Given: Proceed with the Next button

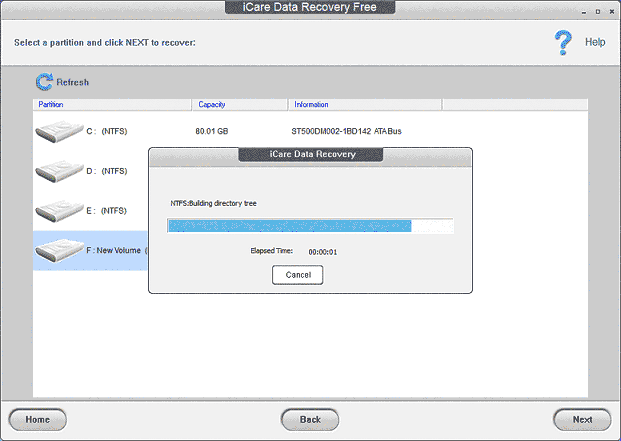Looking at the screenshot, I should point(582,420).
